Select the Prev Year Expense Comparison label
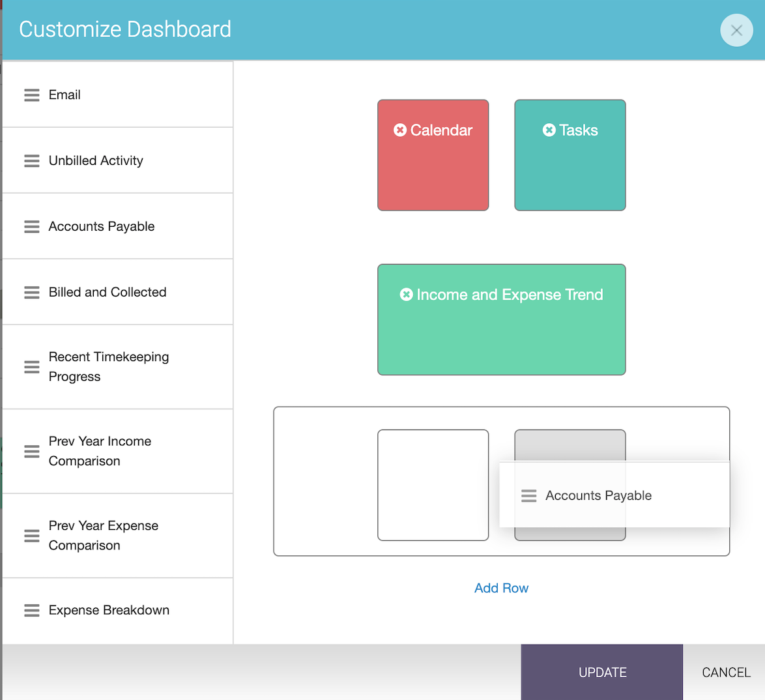Screen dimensions: 765x700 tap(104, 536)
